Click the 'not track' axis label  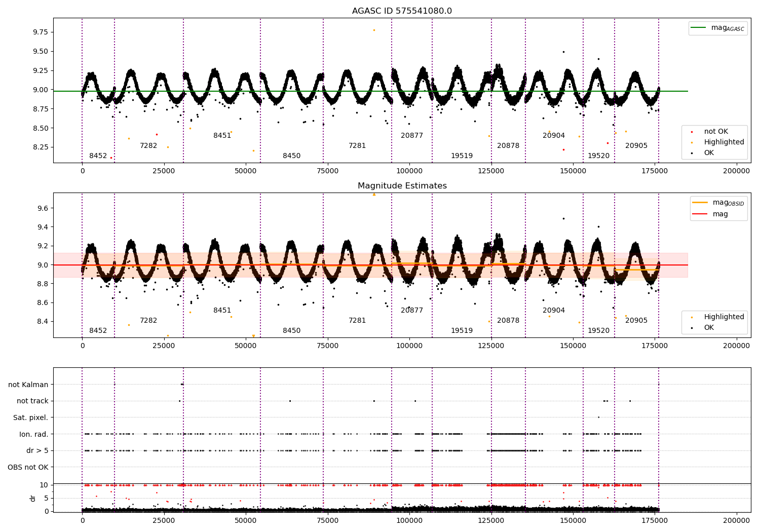[32, 401]
